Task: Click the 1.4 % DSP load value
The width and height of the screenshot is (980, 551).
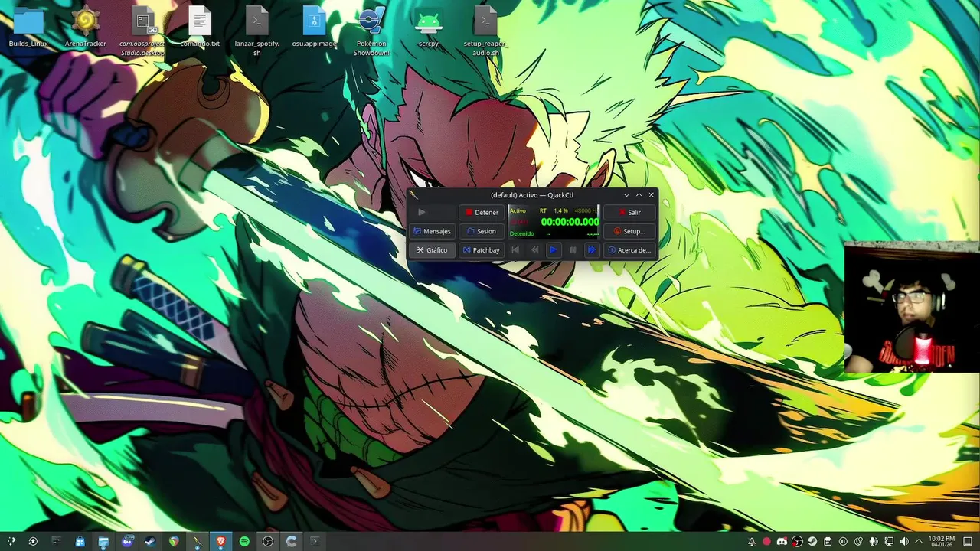Action: tap(560, 210)
